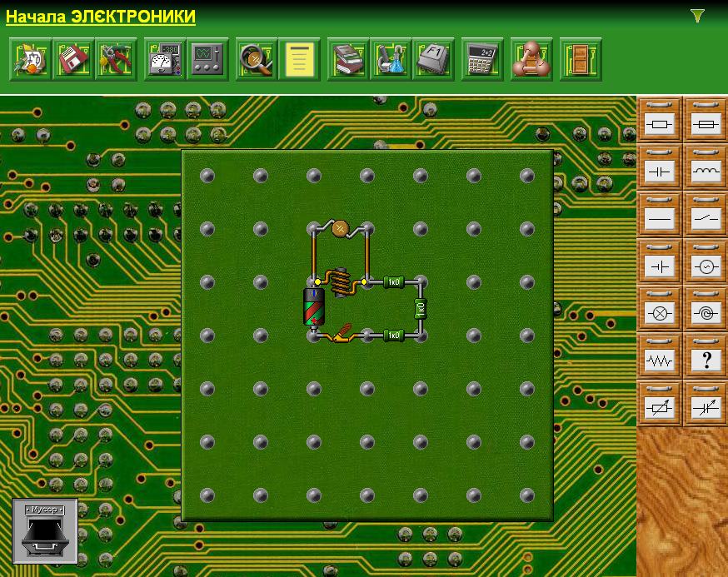Toggle the knife switch on the board
Image resolution: width=728 pixels, height=577 pixels.
(342, 335)
